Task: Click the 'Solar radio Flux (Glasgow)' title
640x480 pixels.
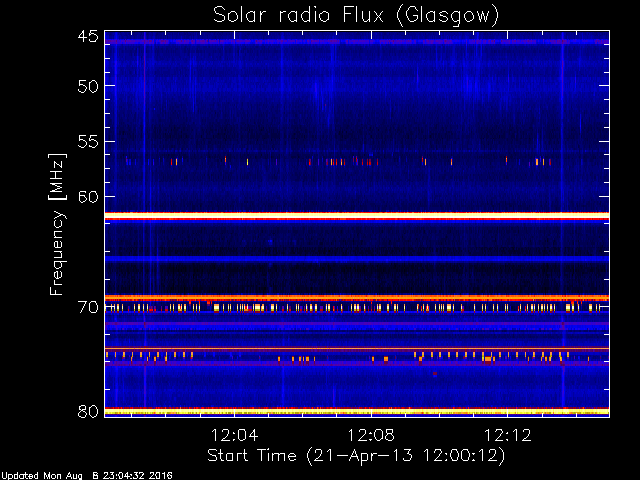Action: (356, 16)
